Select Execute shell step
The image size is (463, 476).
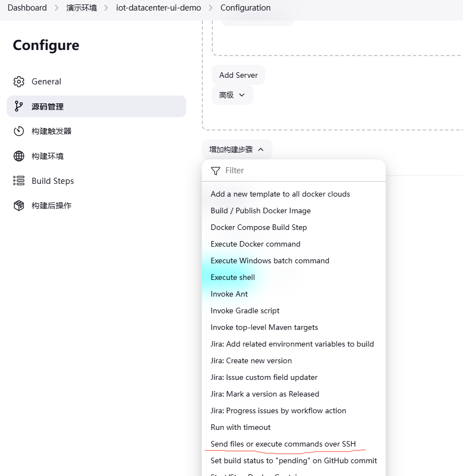coord(294,278)
